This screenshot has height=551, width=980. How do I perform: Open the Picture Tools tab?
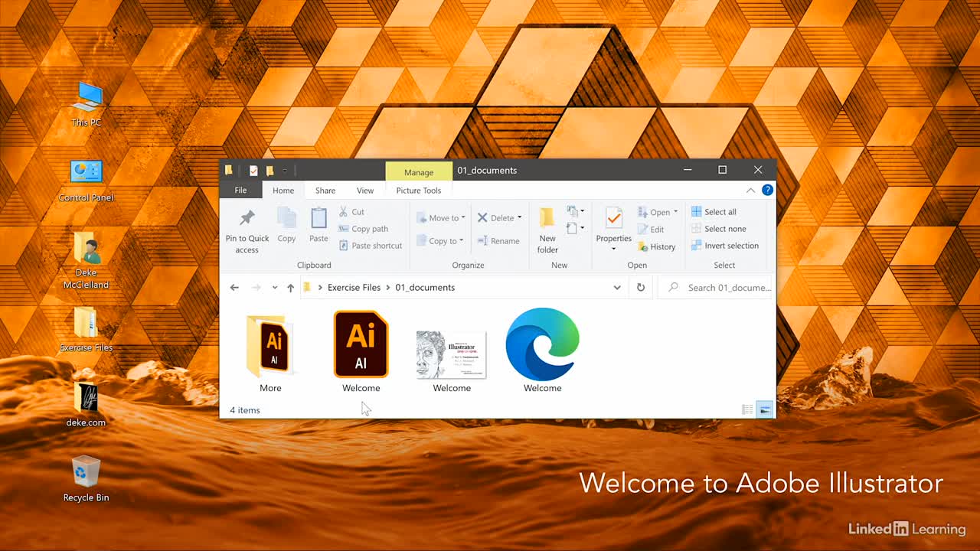click(419, 191)
